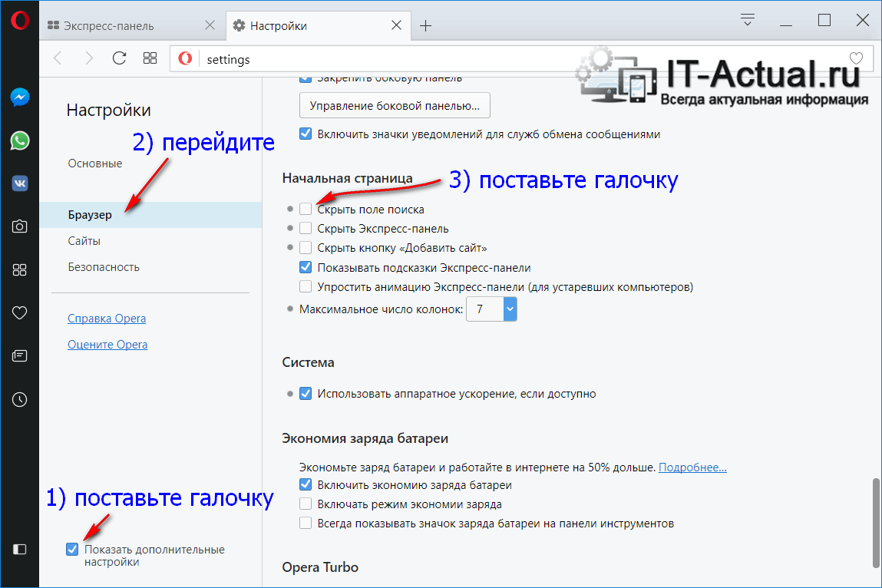The height and width of the screenshot is (588, 882).
Task: Open the tab menu icon in the title bar
Action: coord(748,20)
